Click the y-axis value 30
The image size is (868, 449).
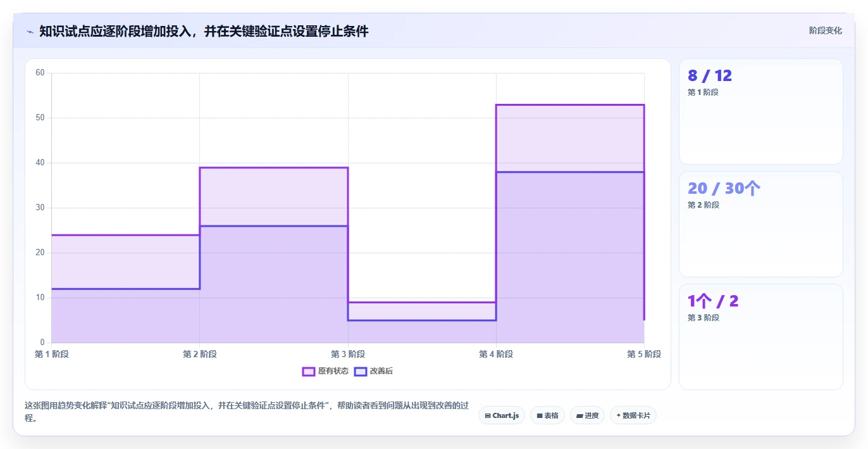pos(40,208)
